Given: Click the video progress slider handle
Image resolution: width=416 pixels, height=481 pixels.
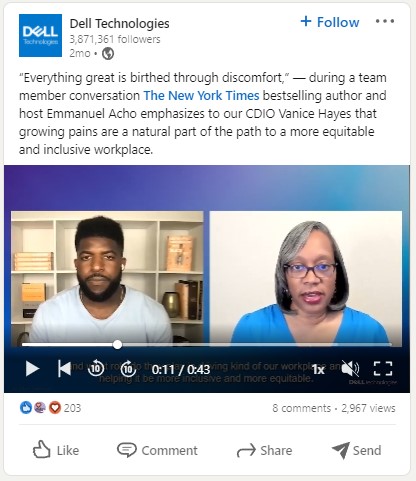Looking at the screenshot, I should (117, 345).
